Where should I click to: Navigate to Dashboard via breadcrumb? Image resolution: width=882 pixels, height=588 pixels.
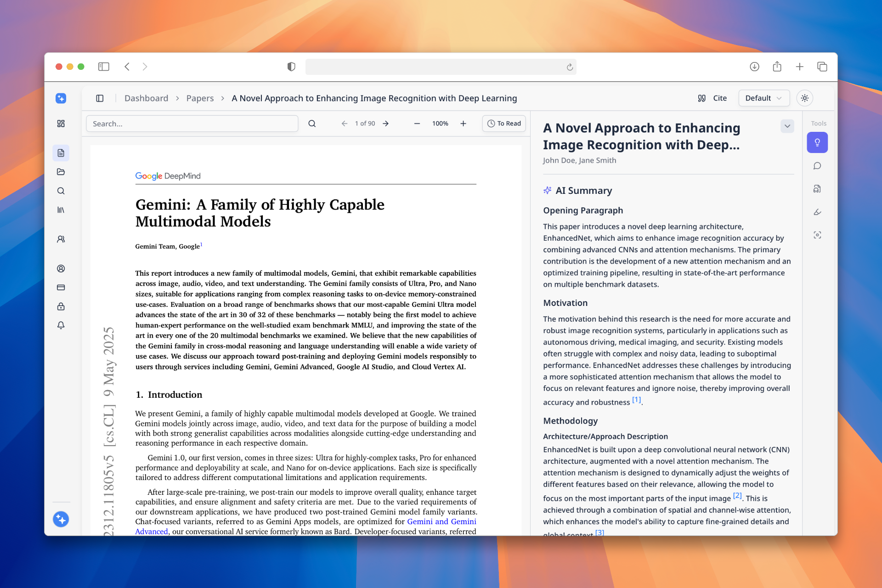(146, 98)
